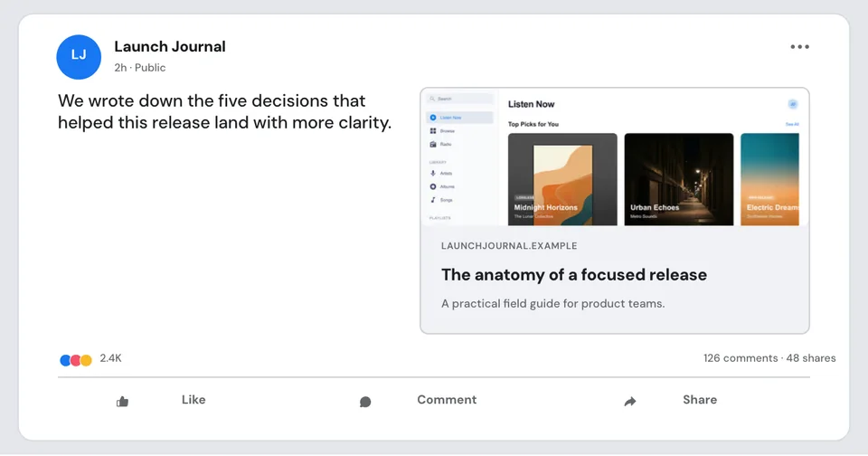Open the link preview screenshot thumbnail

(x=615, y=157)
